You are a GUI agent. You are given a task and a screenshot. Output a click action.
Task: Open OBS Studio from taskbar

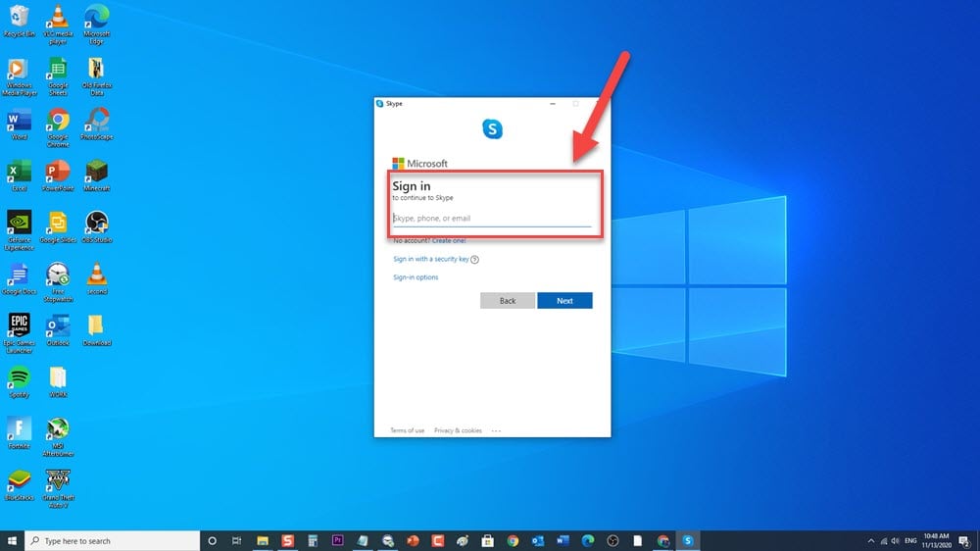click(612, 541)
